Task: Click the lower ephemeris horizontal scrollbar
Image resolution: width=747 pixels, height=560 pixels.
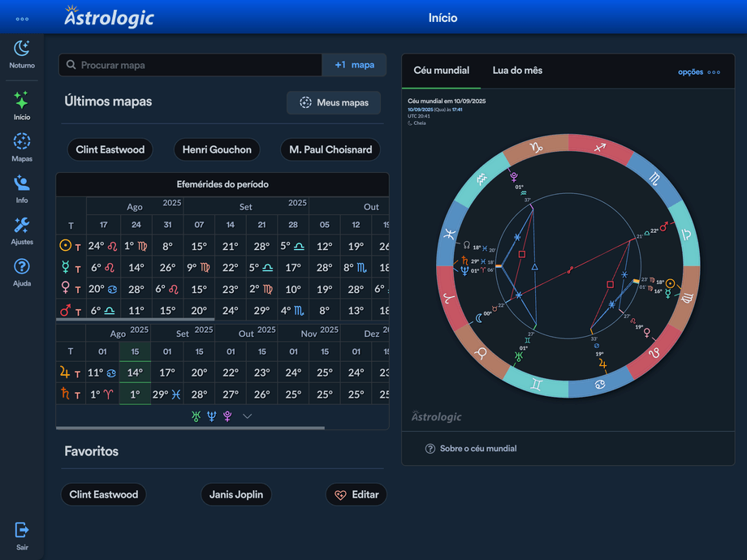Action: click(190, 428)
